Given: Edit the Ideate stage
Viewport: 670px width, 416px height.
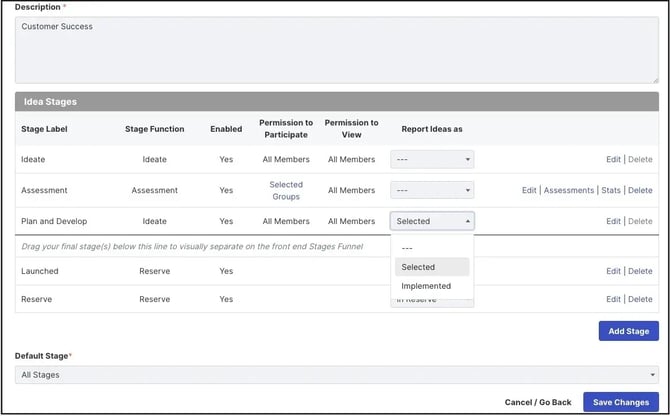Looking at the screenshot, I should (x=613, y=159).
